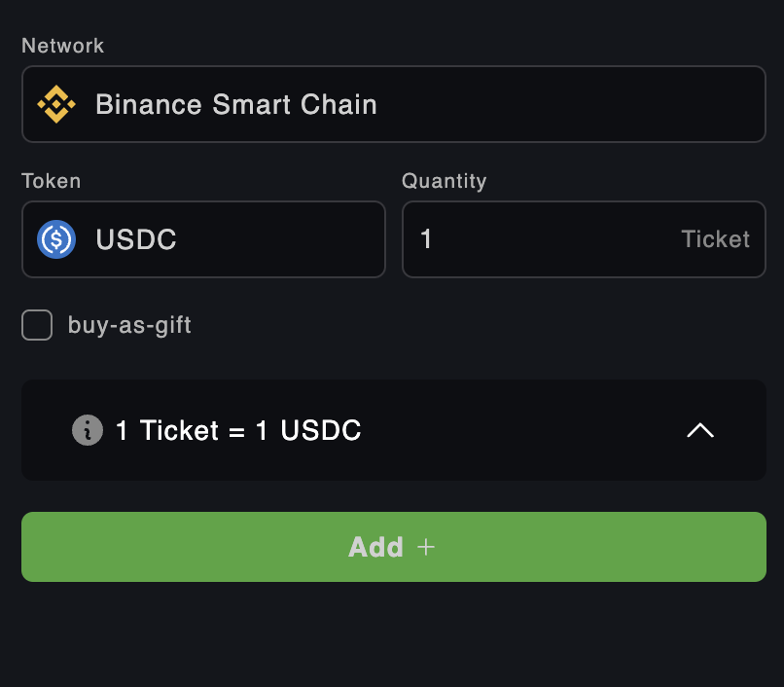The width and height of the screenshot is (784, 687).
Task: Enable the buy-as-gift checkbox
Action: point(37,325)
